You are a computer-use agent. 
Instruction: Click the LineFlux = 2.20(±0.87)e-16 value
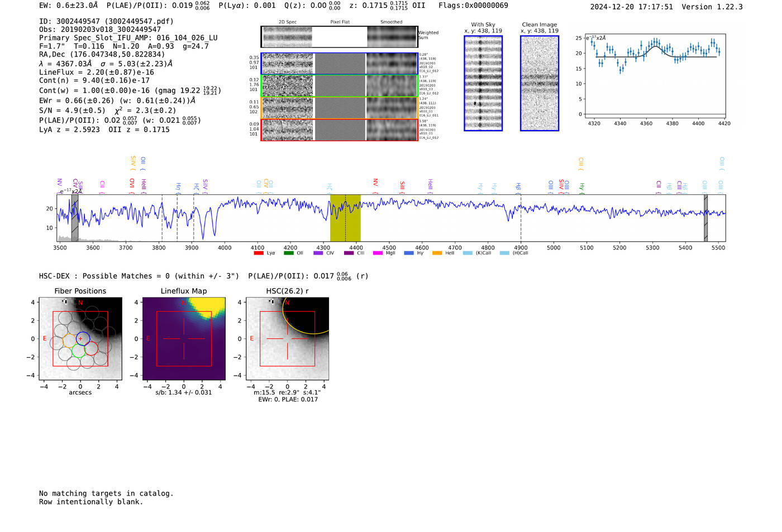click(x=97, y=72)
